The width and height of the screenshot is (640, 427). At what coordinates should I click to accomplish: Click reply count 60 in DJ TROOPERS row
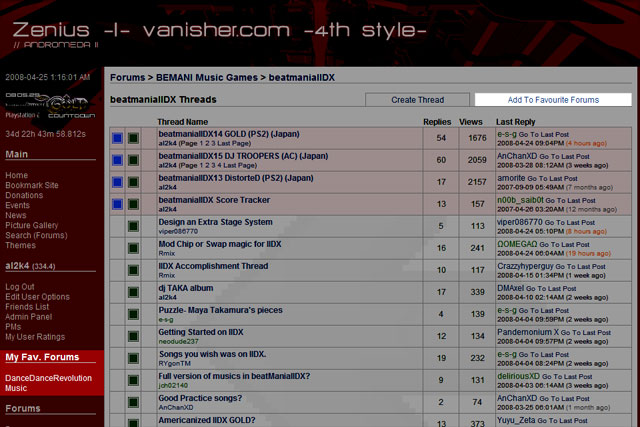click(x=441, y=160)
